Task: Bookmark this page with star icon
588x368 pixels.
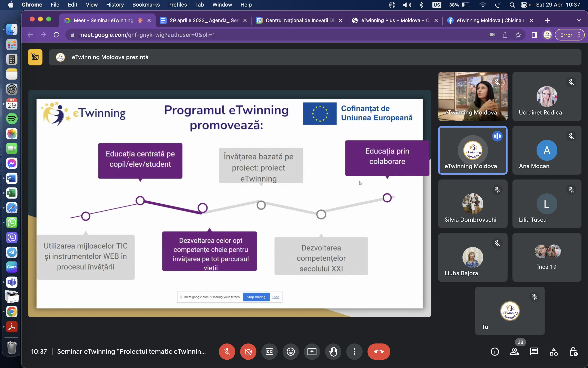Action: (518, 35)
